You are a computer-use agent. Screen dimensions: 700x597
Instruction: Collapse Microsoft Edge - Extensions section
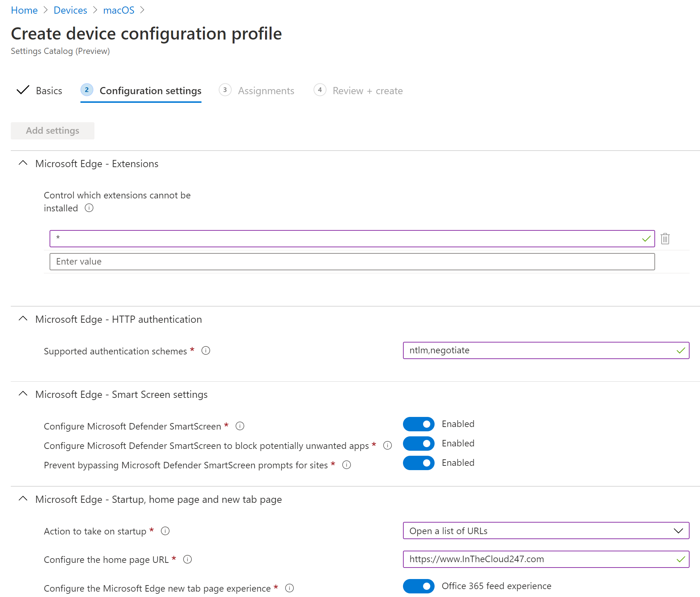click(x=23, y=163)
